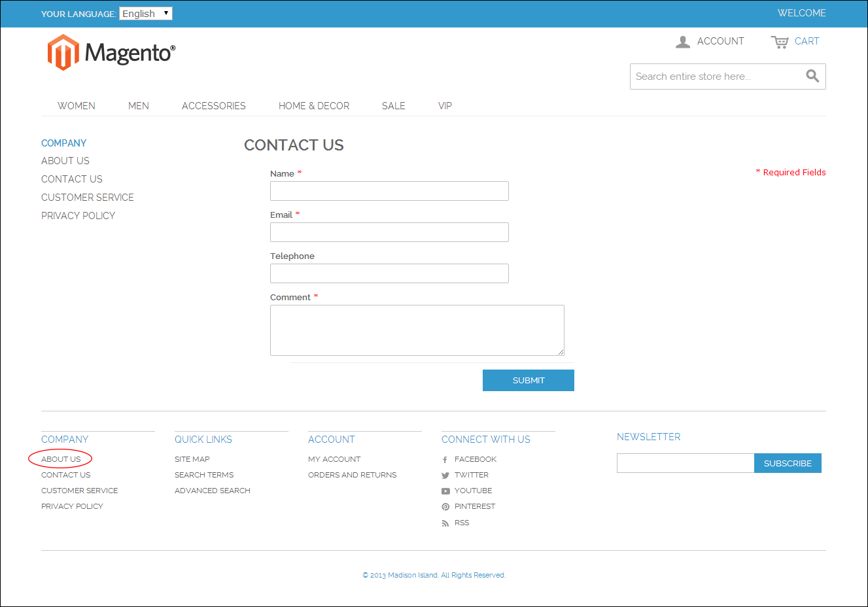Open Customer Service in the footer
868x607 pixels.
pyautogui.click(x=80, y=491)
